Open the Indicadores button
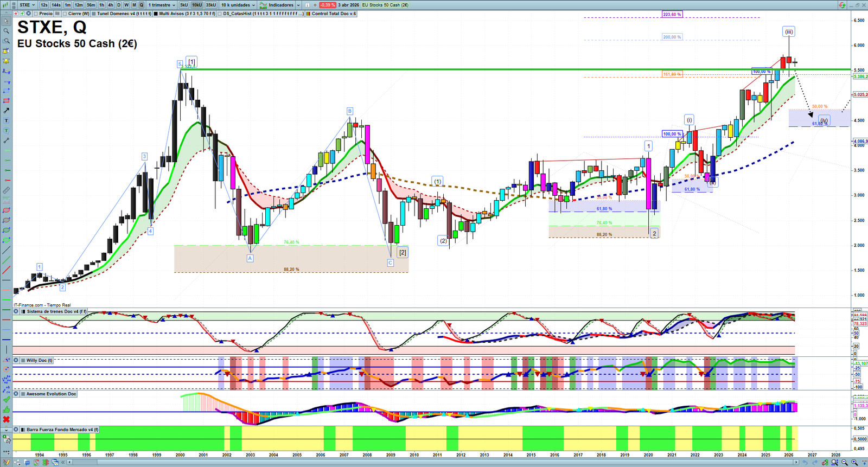 [277, 5]
